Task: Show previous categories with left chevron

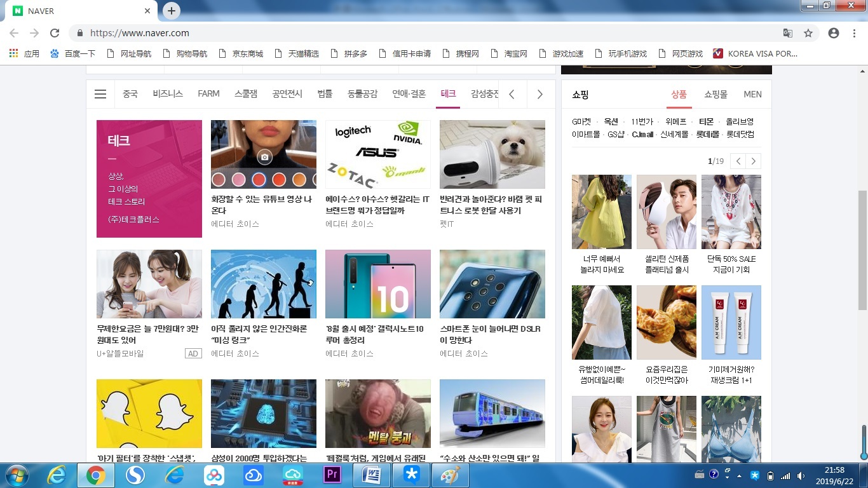Action: [x=512, y=94]
